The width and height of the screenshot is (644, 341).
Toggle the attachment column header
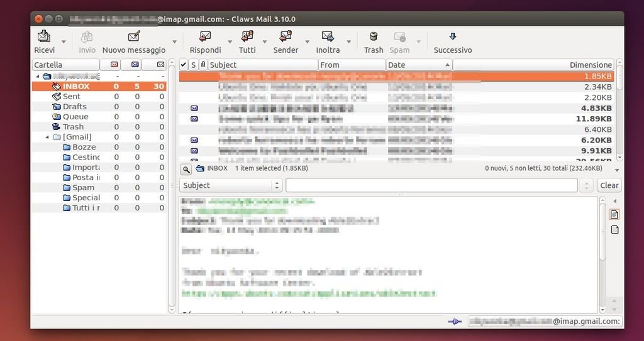coord(203,65)
